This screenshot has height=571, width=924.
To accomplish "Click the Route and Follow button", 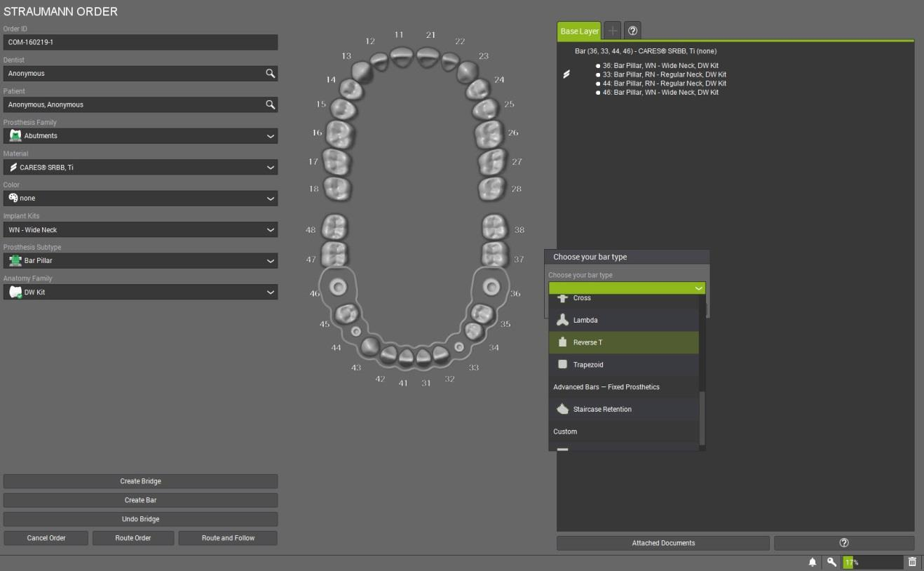I will coord(228,538).
